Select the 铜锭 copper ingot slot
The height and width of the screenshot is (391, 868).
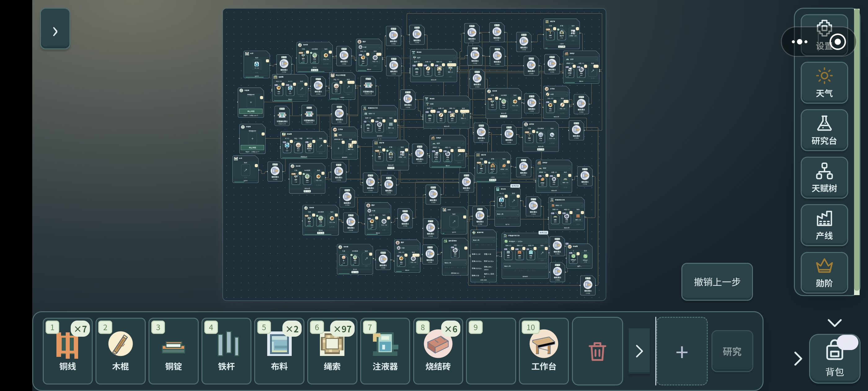pos(173,351)
